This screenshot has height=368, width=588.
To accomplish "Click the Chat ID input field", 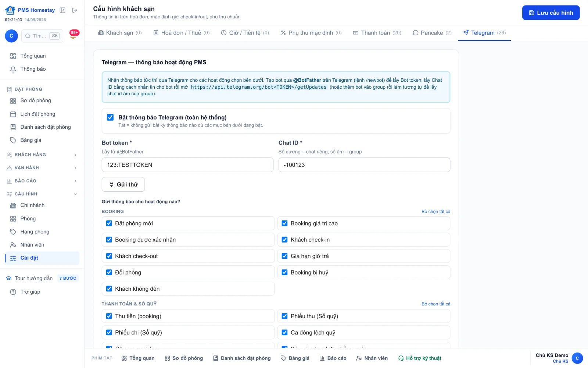I will tap(364, 165).
